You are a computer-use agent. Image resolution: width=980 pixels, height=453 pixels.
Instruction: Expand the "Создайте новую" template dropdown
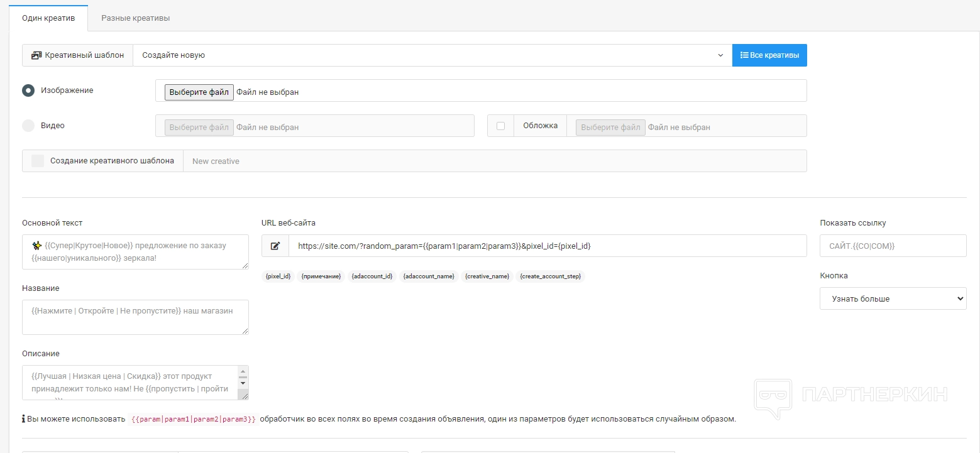coord(432,55)
